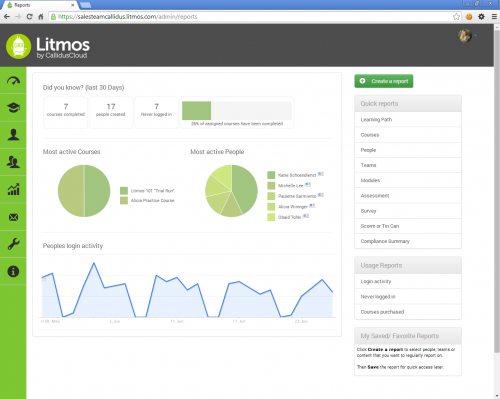Click the Michelle Lee legend color swatch
The image size is (500, 399).
point(271,185)
